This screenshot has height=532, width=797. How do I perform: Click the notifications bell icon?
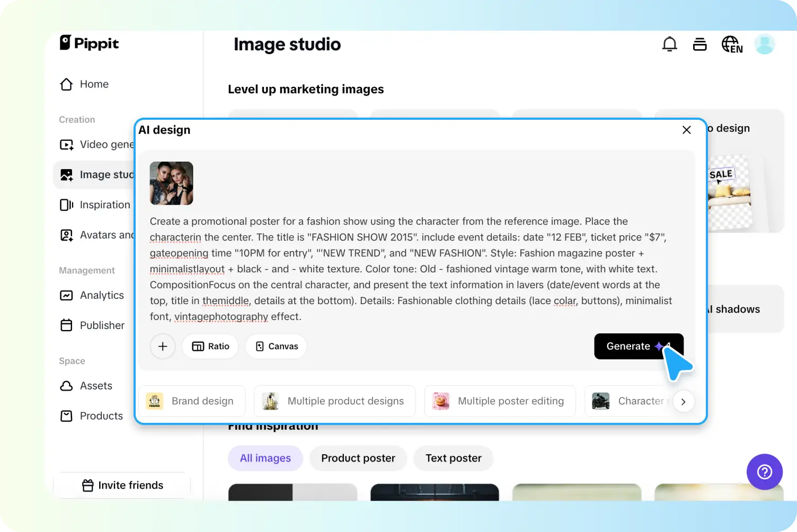[670, 44]
